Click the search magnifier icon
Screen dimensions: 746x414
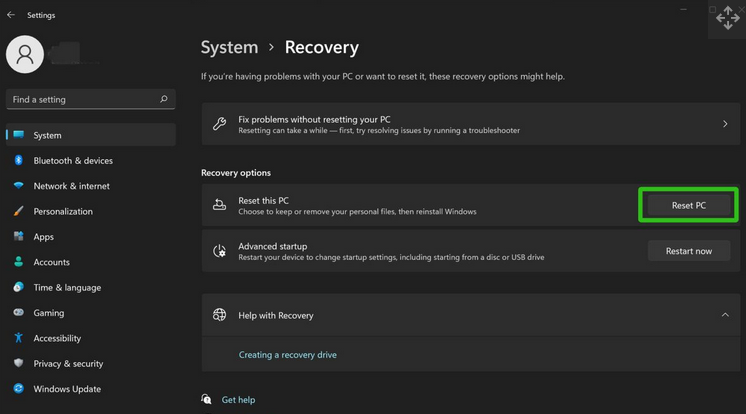(164, 99)
